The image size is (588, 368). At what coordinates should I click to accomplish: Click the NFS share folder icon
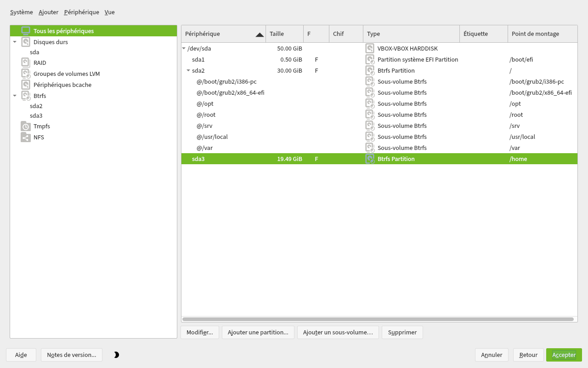tap(26, 137)
